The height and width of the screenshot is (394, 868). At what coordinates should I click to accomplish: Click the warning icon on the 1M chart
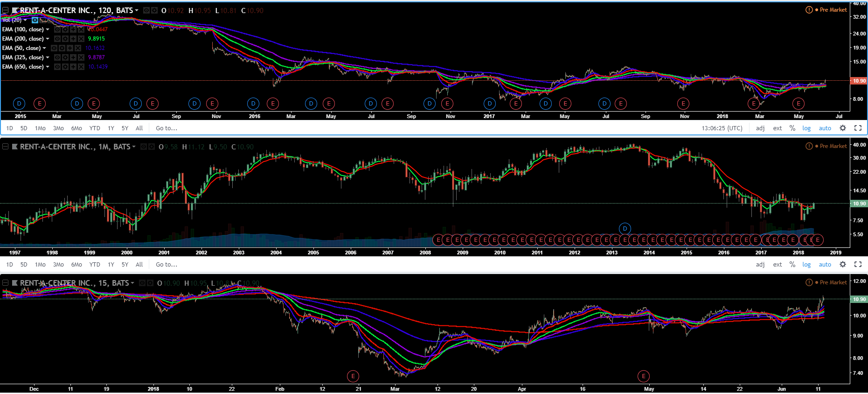[x=809, y=146]
